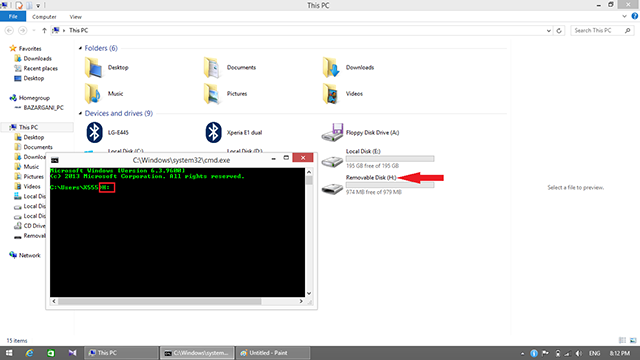Select This PC in navigation pane
The width and height of the screenshot is (640, 360).
click(x=28, y=127)
